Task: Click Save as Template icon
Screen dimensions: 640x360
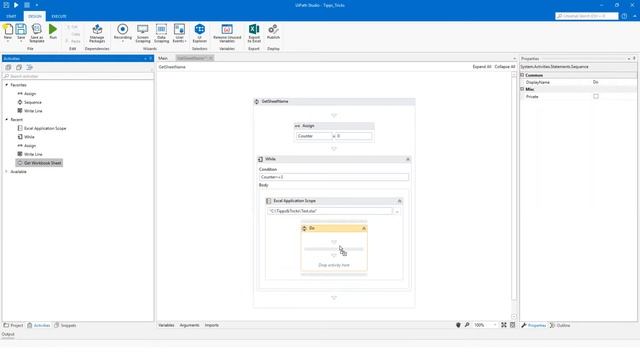Action: pyautogui.click(x=36, y=29)
